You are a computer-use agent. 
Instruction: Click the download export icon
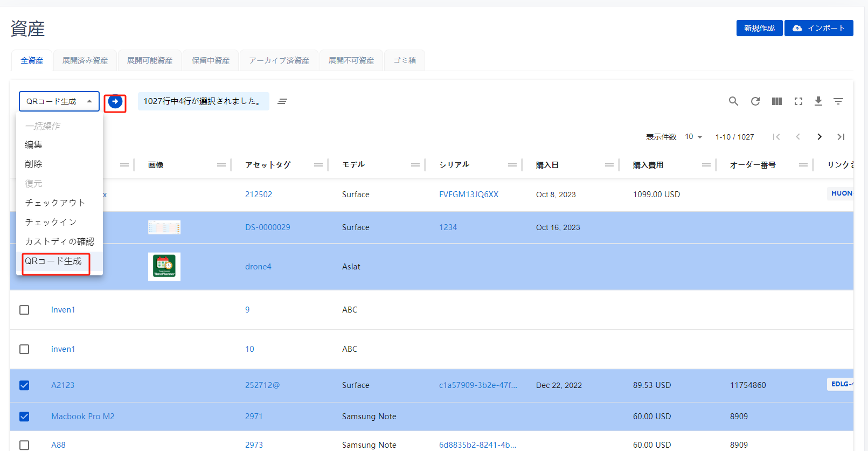point(818,101)
